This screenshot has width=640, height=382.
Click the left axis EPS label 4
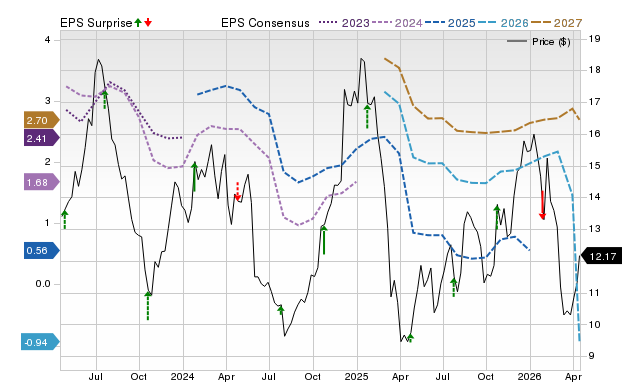coord(48,40)
